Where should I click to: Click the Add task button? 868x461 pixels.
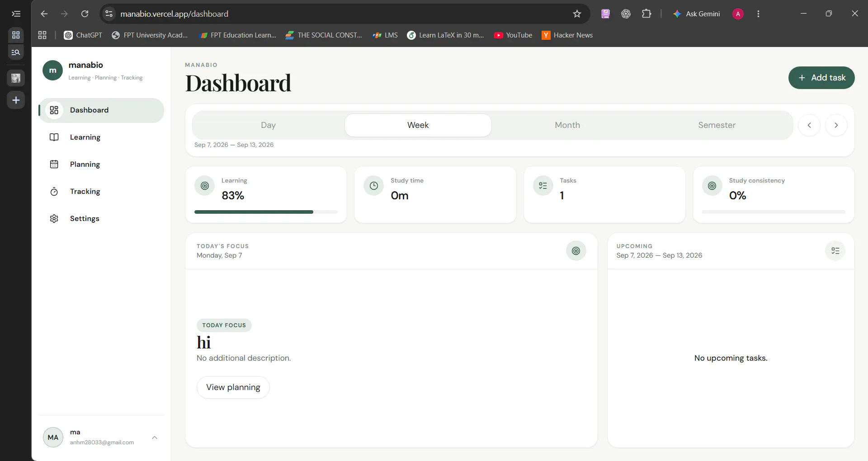(x=821, y=78)
